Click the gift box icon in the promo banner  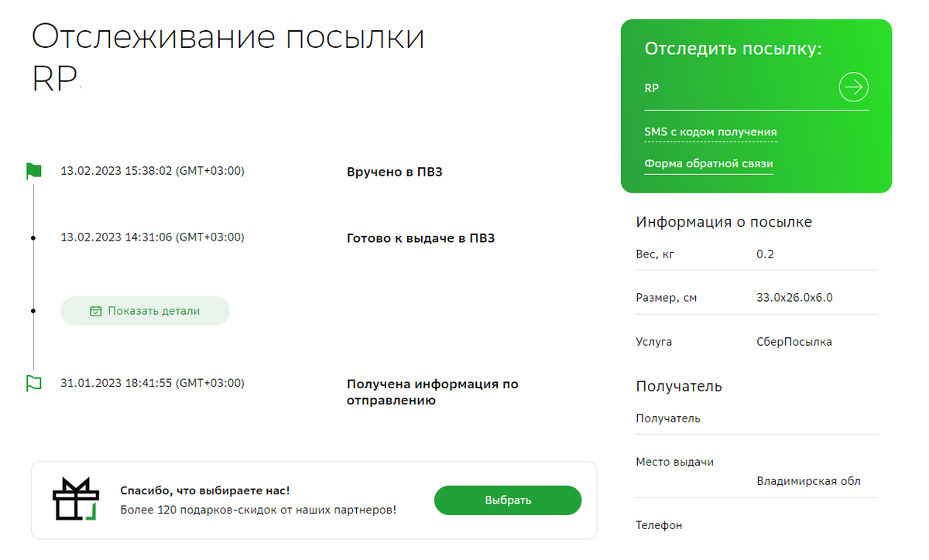point(76,499)
